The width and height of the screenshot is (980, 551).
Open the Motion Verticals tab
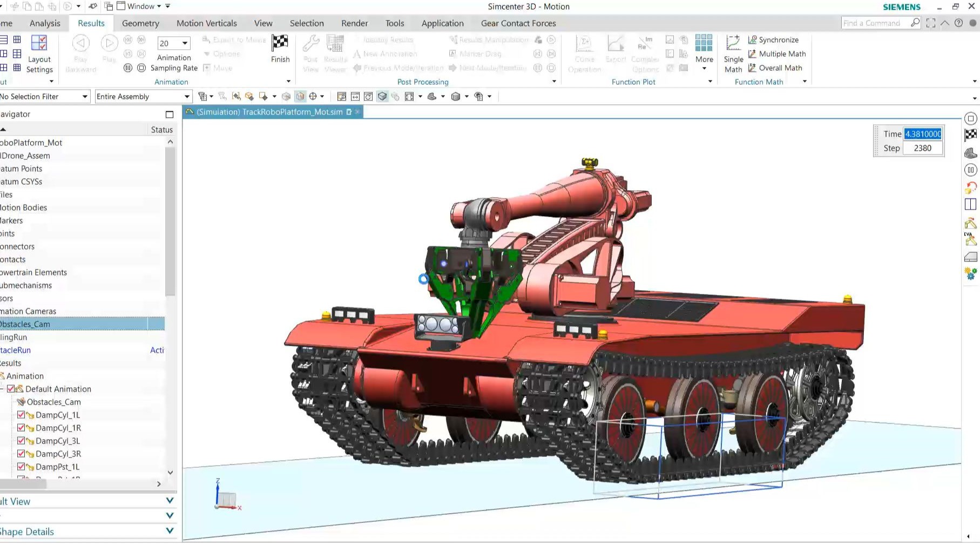point(207,23)
